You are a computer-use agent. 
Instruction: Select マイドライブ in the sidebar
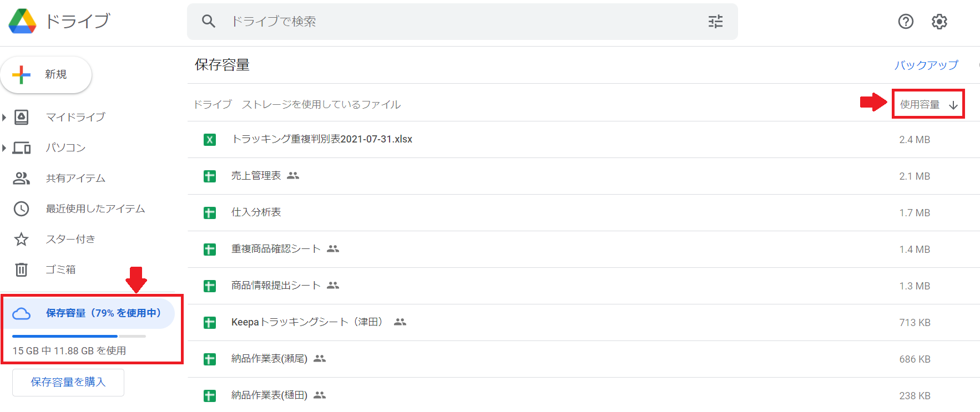pyautogui.click(x=75, y=117)
